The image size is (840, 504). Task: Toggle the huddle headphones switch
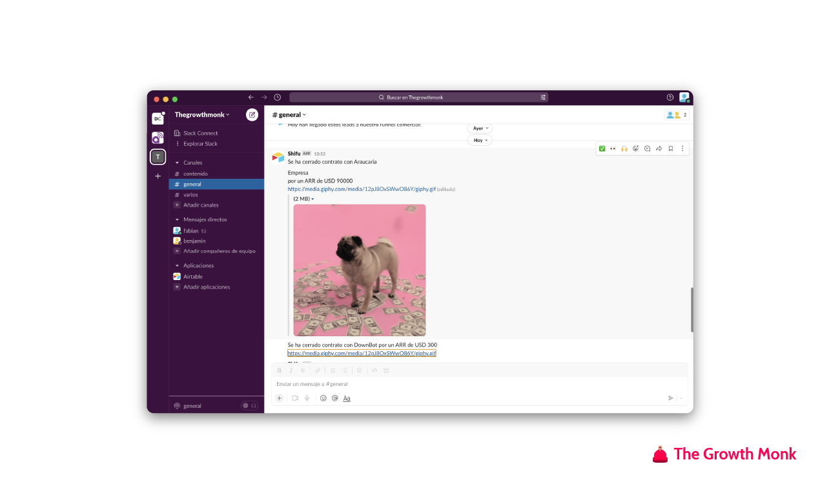[x=249, y=406]
